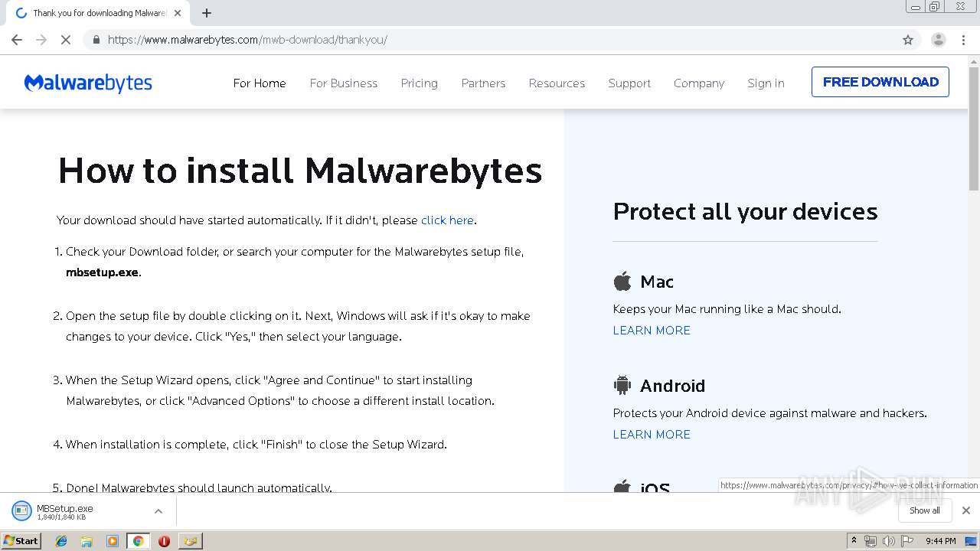The width and height of the screenshot is (980, 551).
Task: Click the address bar URL
Action: click(x=247, y=40)
